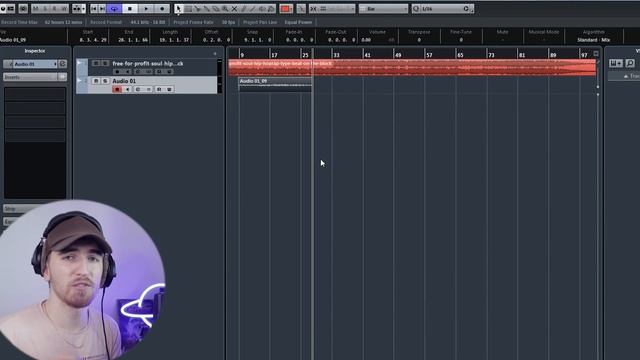Click the window layout setup button
The image size is (640, 360).
11,9
